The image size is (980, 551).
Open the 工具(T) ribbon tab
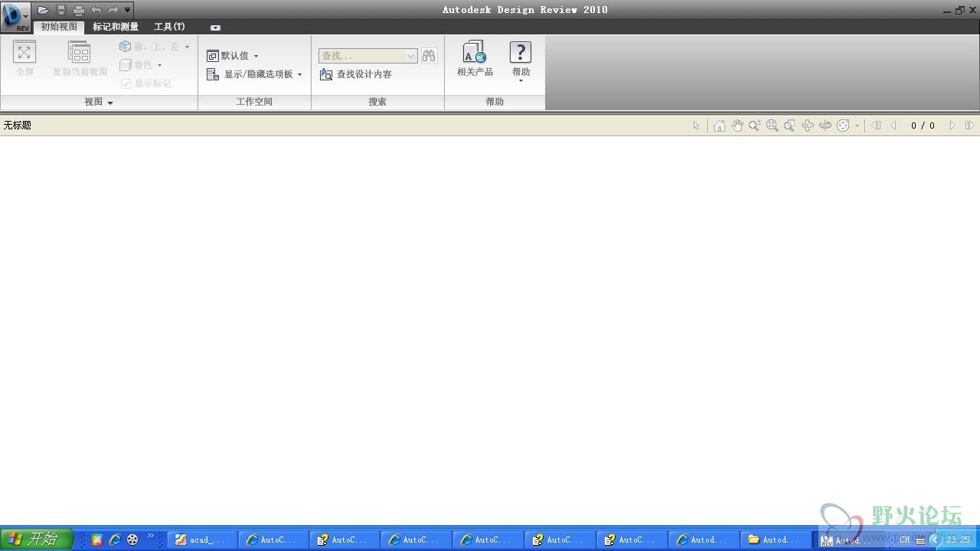(169, 27)
